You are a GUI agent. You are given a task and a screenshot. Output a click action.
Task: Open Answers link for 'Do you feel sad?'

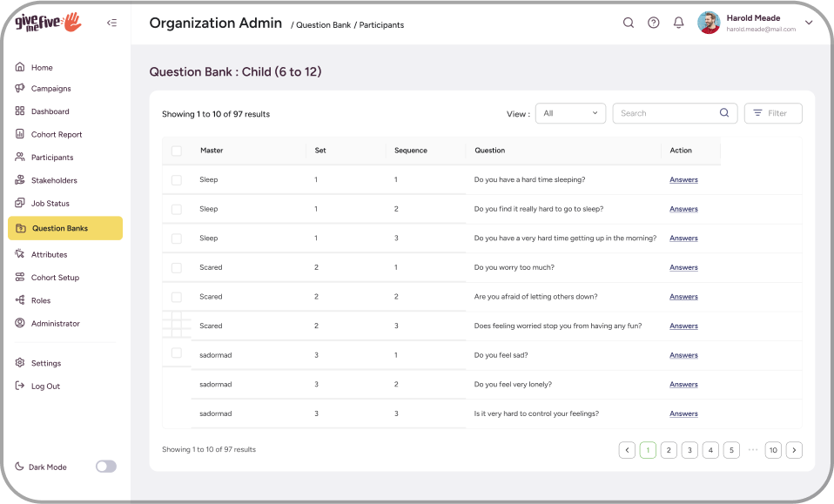click(683, 355)
